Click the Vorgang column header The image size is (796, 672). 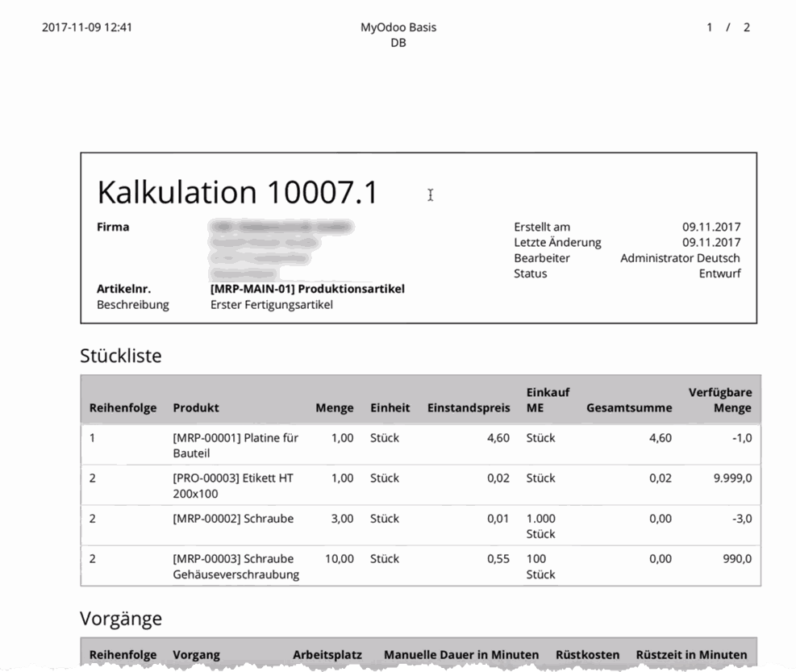(x=196, y=655)
